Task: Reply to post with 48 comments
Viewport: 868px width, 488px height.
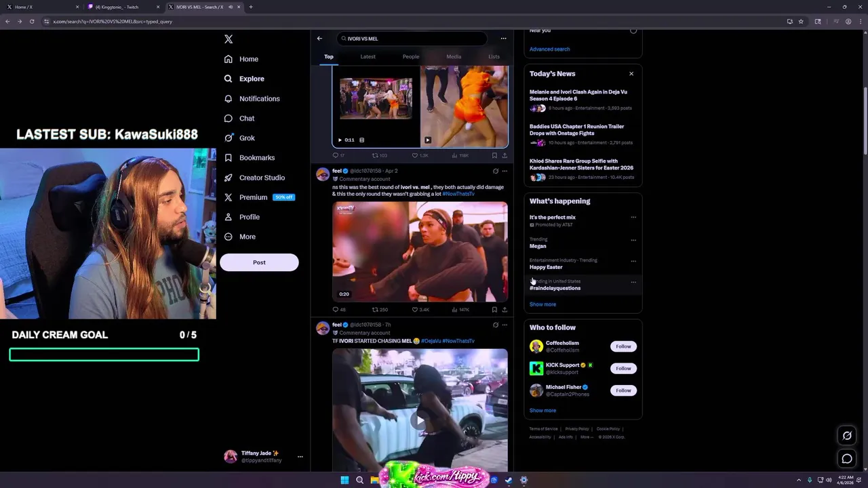Action: coord(339,310)
